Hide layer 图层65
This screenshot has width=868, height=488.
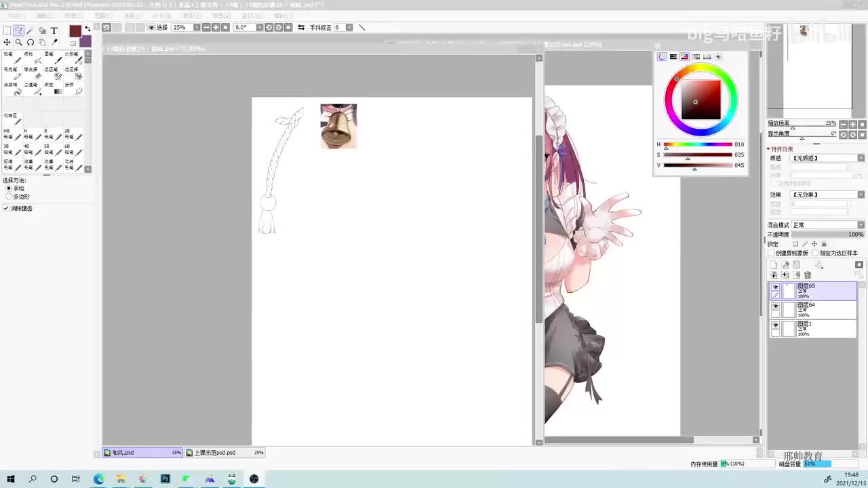pyautogui.click(x=776, y=287)
